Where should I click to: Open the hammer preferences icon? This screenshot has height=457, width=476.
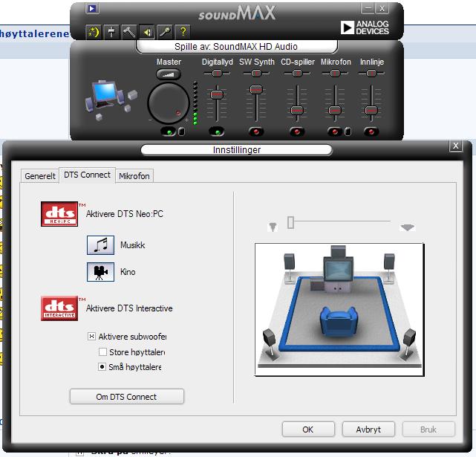(x=129, y=32)
